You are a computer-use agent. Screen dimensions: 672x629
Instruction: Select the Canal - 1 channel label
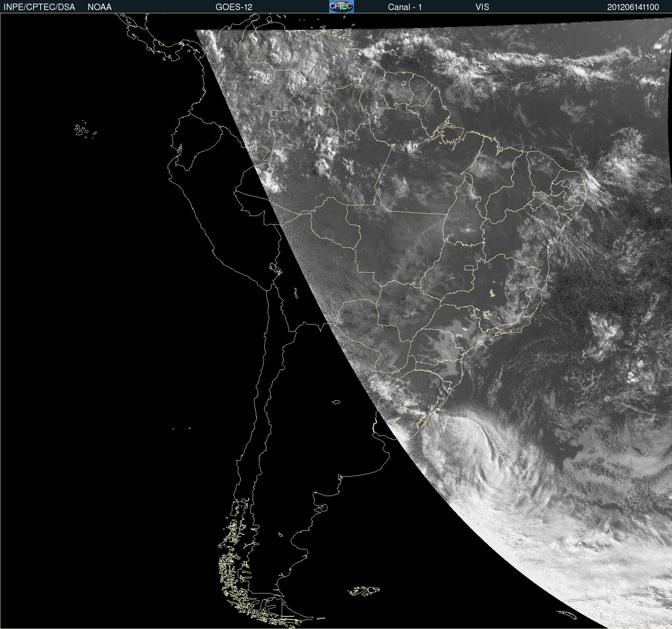coord(405,7)
